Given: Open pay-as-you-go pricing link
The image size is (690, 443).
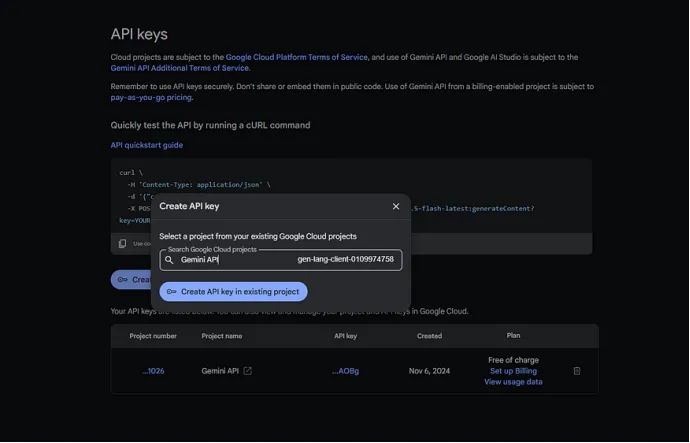Looking at the screenshot, I should [x=151, y=98].
